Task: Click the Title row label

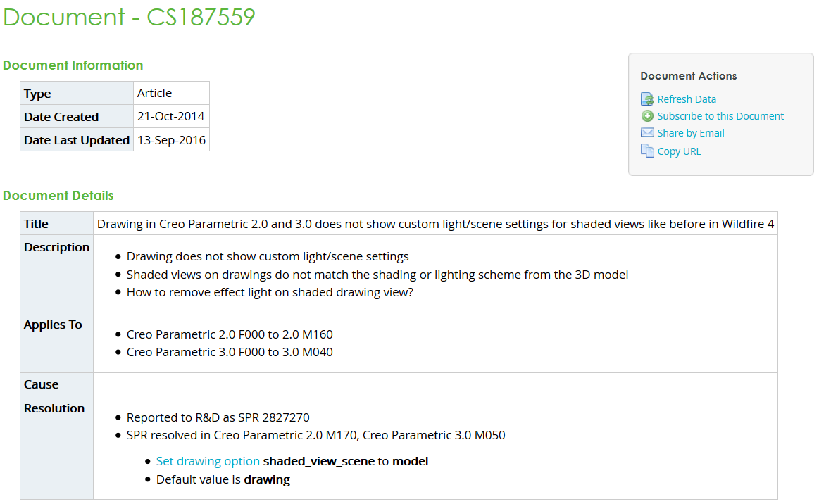Action: [36, 224]
